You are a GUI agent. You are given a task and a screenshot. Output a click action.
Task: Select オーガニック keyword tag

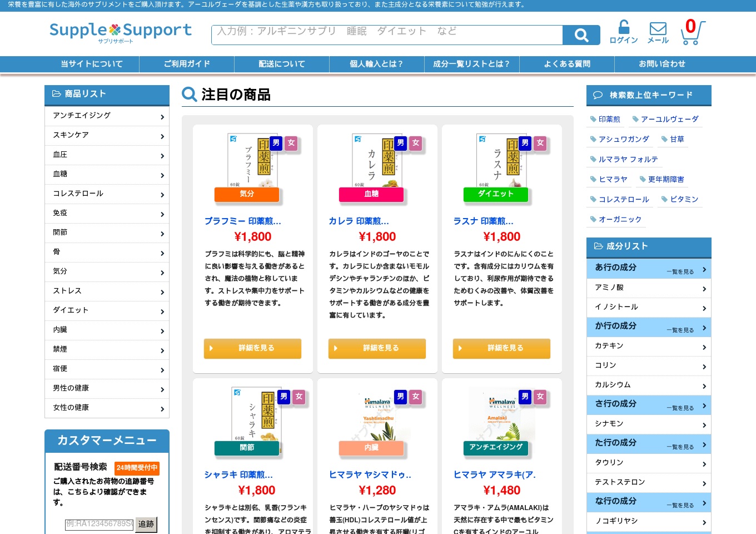tap(615, 219)
